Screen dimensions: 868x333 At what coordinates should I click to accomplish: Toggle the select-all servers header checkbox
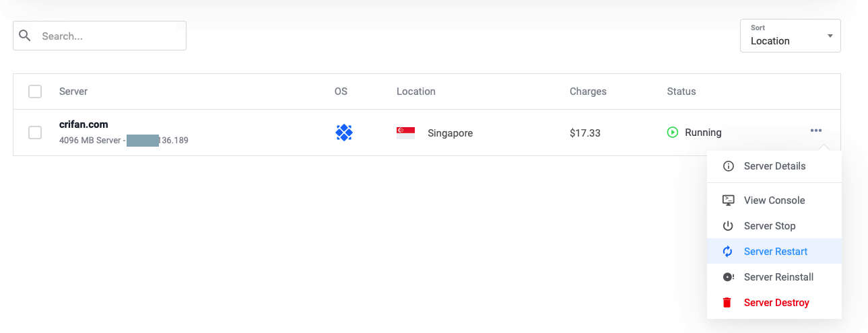pos(35,91)
